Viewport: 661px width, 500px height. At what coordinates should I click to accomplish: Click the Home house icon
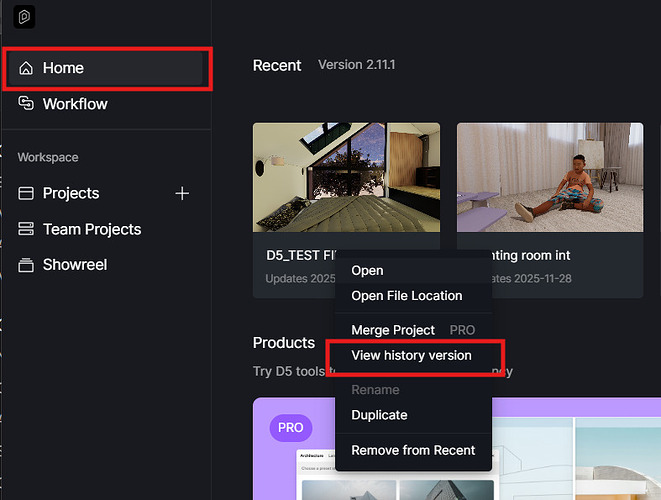click(27, 68)
